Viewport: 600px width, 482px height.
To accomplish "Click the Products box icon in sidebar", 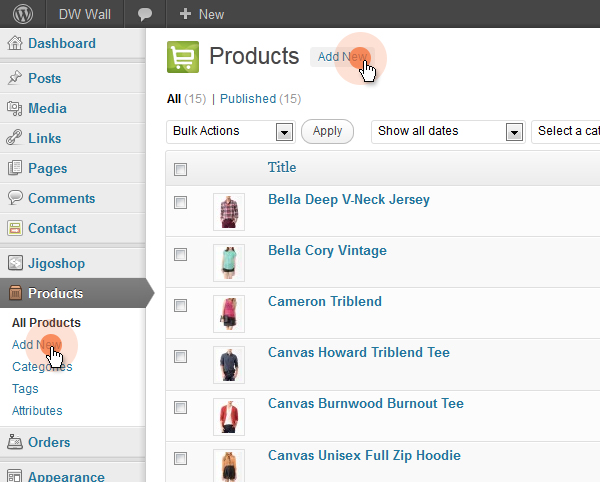I will [x=15, y=293].
